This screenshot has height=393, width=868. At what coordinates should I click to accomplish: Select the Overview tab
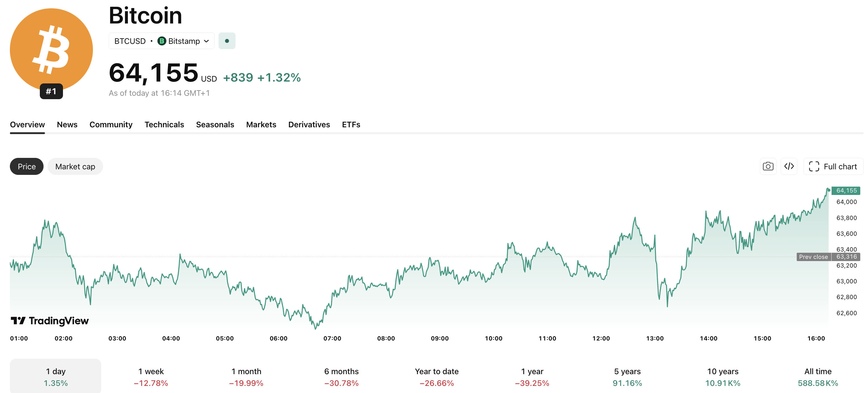(x=27, y=125)
